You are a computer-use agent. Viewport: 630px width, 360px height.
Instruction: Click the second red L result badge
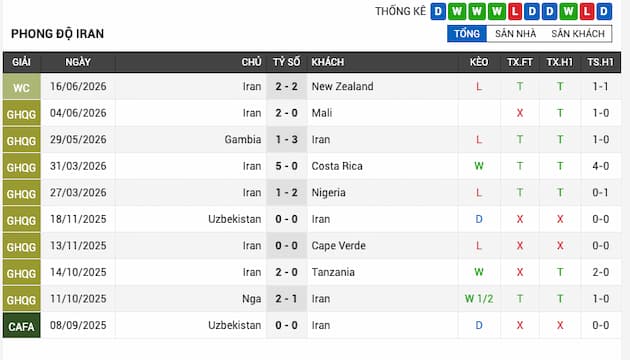[587, 12]
